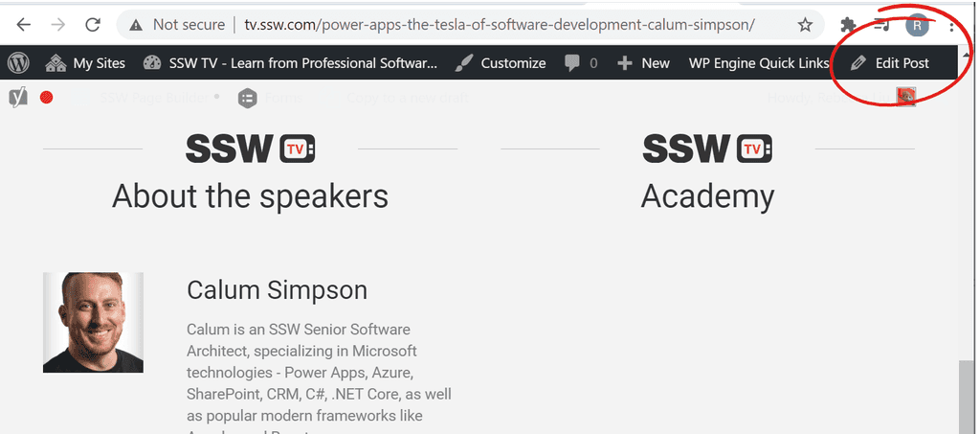Click Customize in the admin bar

[x=501, y=63]
